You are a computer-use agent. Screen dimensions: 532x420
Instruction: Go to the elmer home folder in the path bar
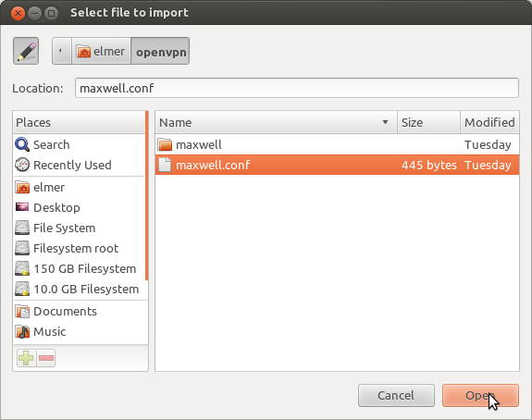(101, 51)
